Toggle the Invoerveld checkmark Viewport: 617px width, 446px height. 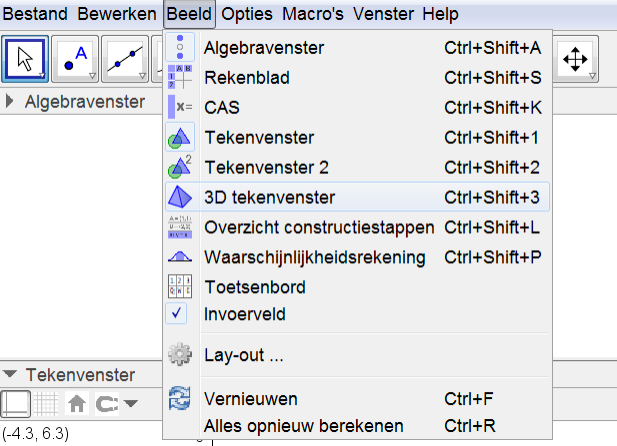click(176, 313)
